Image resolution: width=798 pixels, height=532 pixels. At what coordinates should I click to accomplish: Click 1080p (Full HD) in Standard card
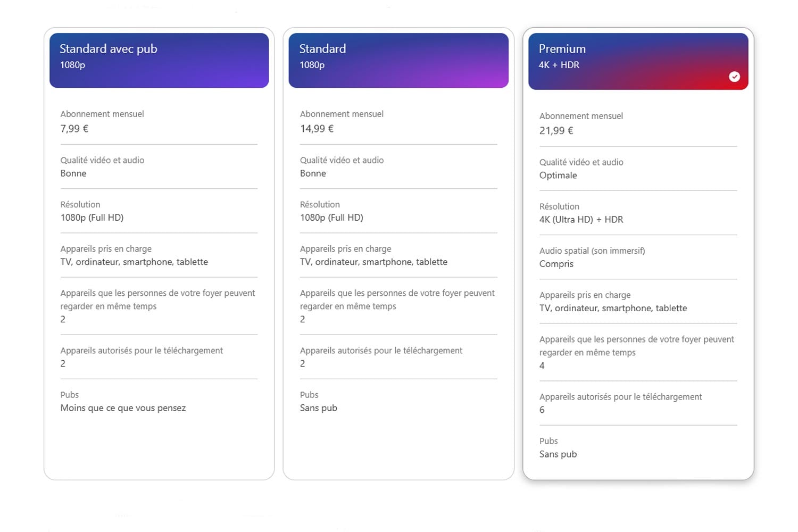(x=331, y=218)
